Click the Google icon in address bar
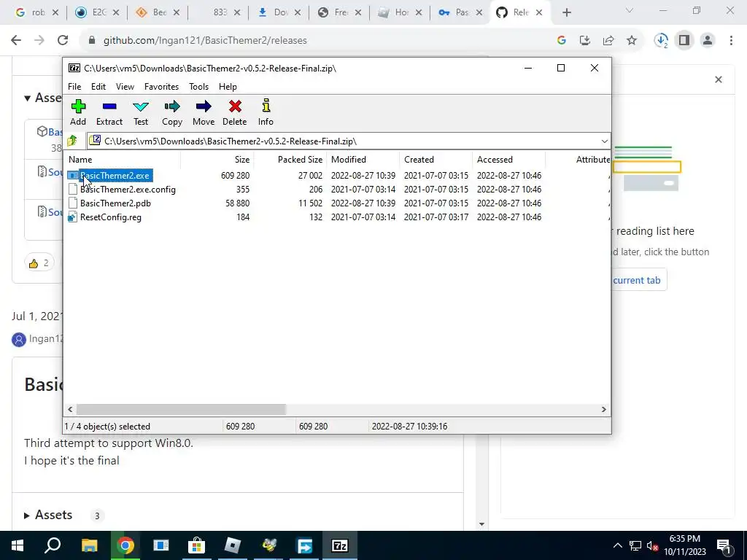The image size is (747, 560). point(562,41)
